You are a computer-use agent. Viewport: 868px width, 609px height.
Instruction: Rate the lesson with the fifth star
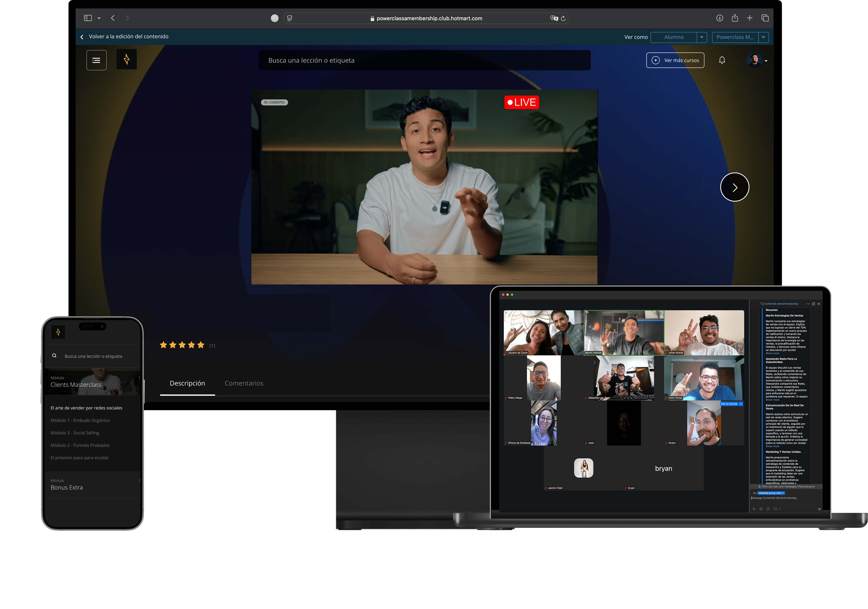(x=201, y=345)
